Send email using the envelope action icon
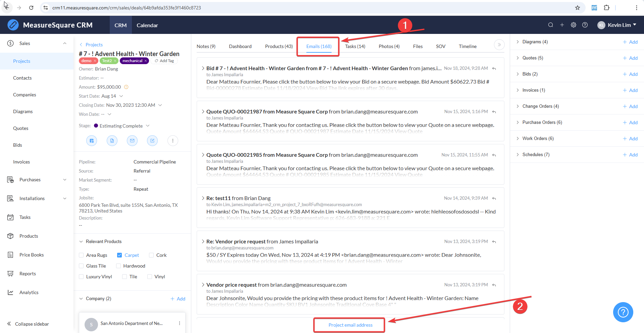644x333 pixels. click(132, 141)
